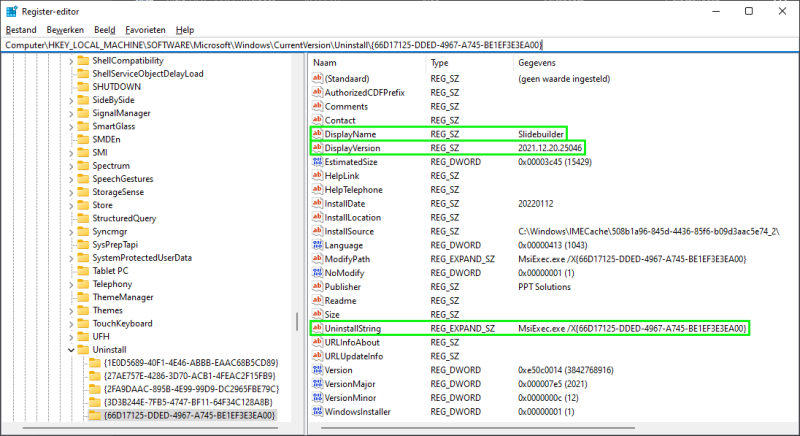Screen dimensions: 800x436
Task: Click the folder icon of Spectrum key
Action: click(x=83, y=166)
